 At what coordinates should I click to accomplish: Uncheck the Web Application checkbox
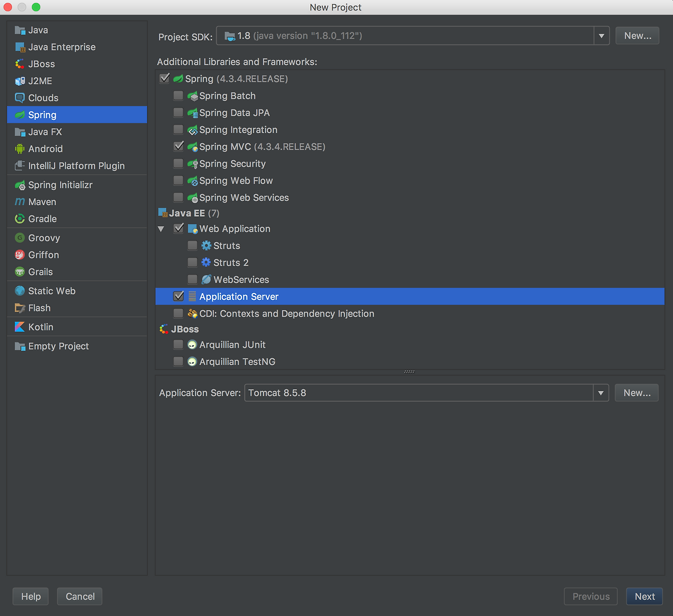point(179,228)
